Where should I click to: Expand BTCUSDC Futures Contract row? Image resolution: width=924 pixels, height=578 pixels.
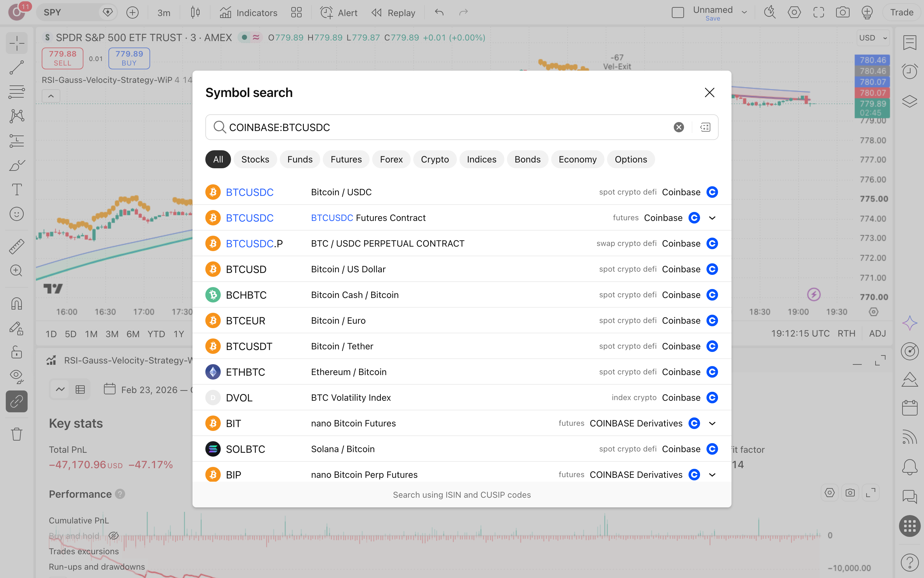click(x=712, y=218)
